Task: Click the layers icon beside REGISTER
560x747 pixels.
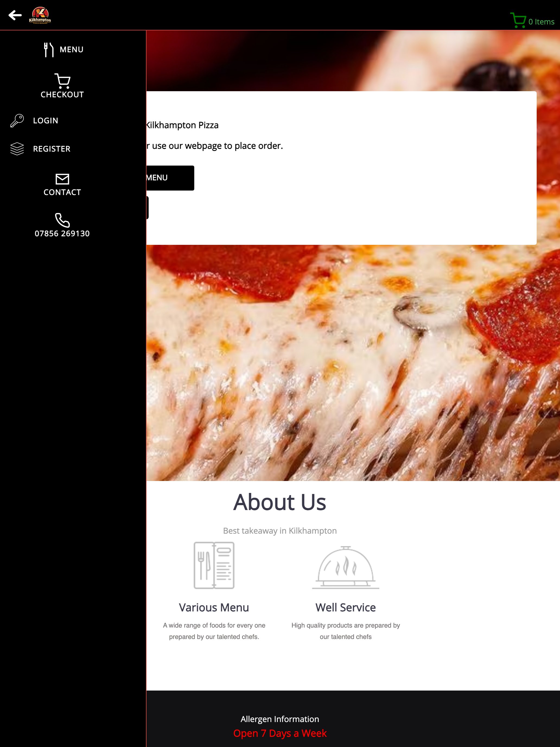Action: (17, 148)
